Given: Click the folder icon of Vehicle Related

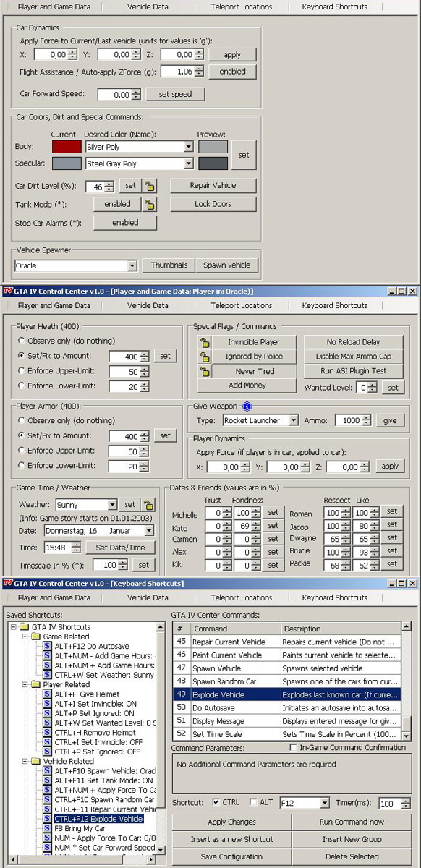Looking at the screenshot, I should 35,761.
